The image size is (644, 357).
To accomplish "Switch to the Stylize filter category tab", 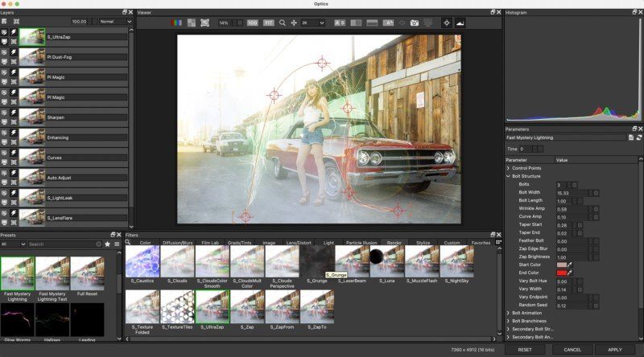I will [423, 242].
